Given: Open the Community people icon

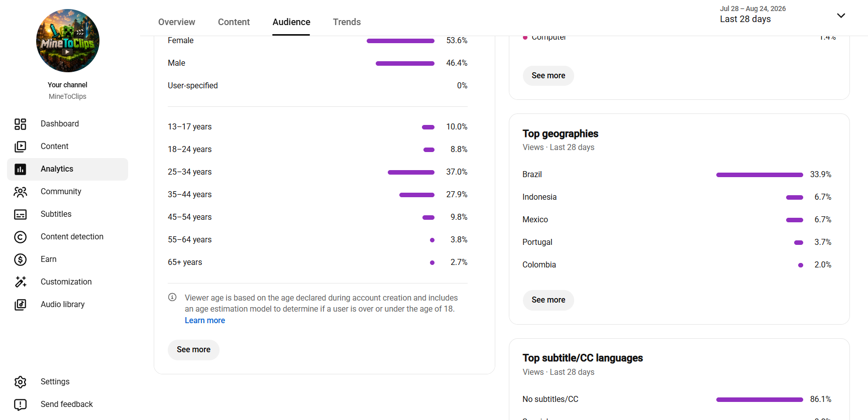Looking at the screenshot, I should point(20,192).
